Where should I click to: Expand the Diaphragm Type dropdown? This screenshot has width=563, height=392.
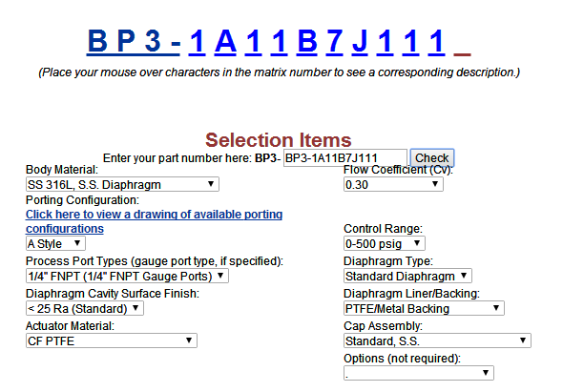[x=407, y=276]
